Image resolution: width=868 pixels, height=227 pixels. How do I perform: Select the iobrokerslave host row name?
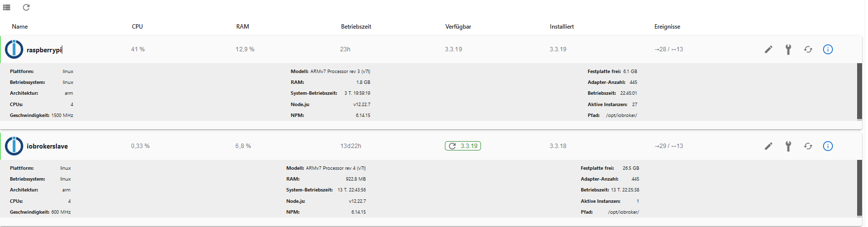click(47, 147)
